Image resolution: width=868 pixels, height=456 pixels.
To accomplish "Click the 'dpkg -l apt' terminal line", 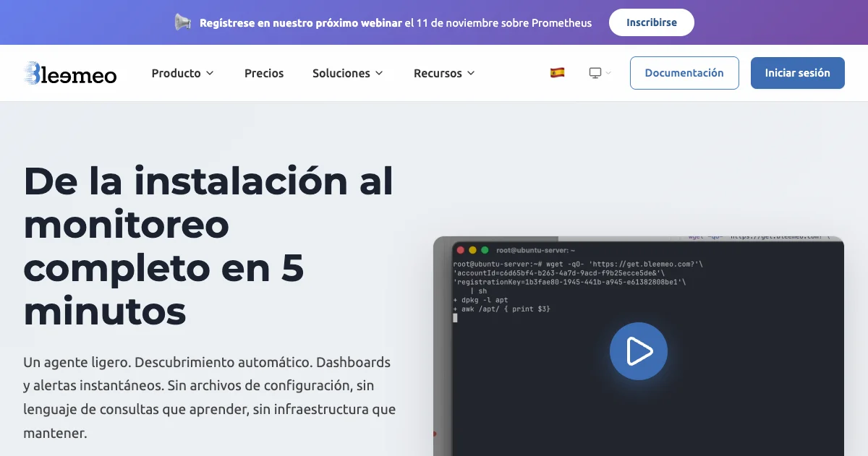I will tap(481, 300).
